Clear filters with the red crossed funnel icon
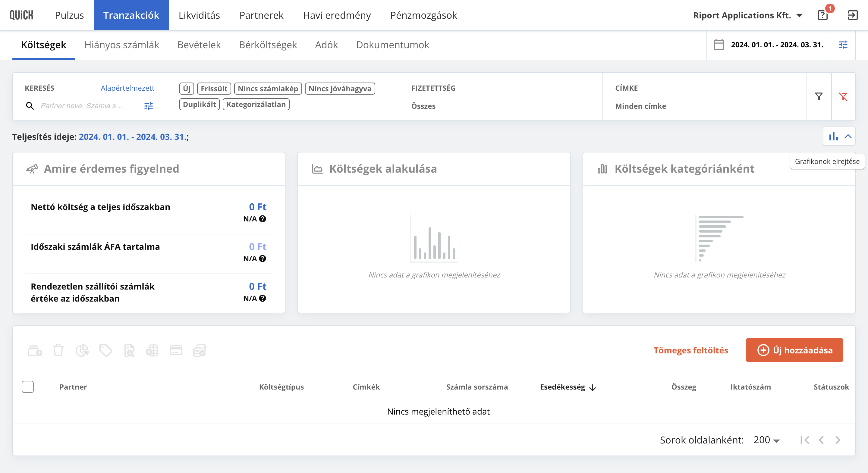 (843, 97)
